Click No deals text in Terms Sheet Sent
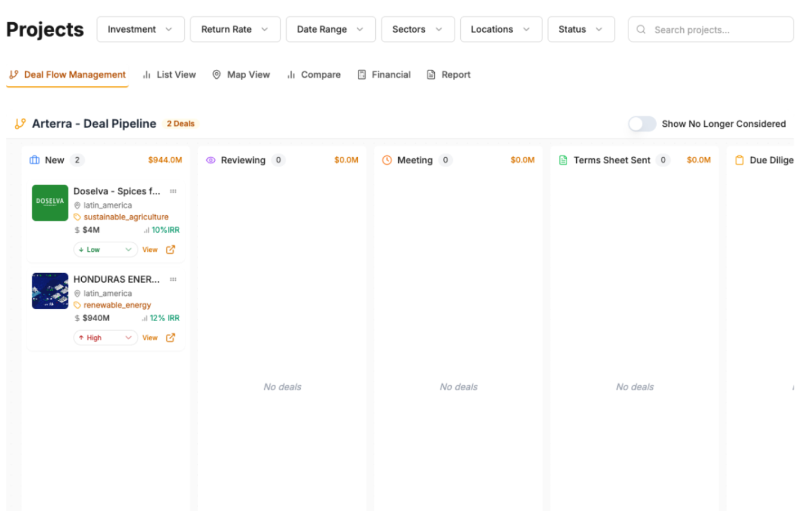Screen dimensions: 812x528 (635, 387)
